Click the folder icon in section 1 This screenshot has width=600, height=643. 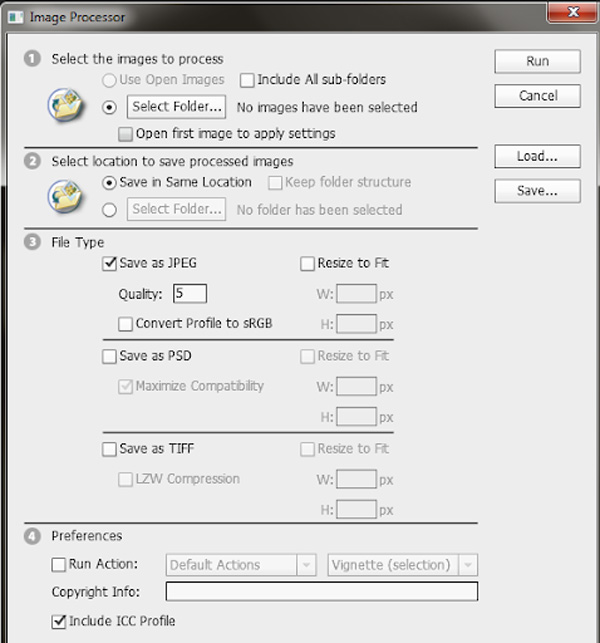pyautogui.click(x=66, y=105)
